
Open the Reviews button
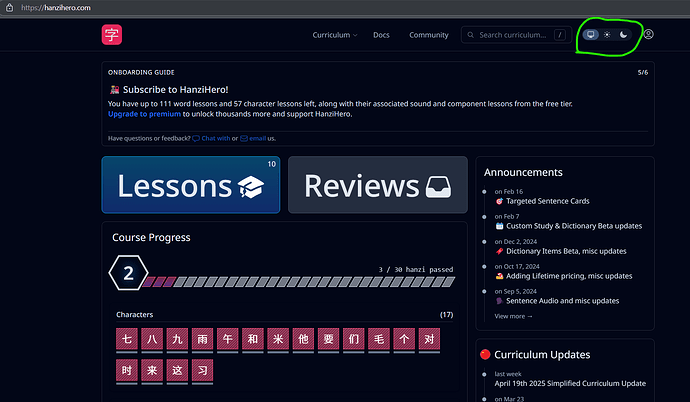378,185
